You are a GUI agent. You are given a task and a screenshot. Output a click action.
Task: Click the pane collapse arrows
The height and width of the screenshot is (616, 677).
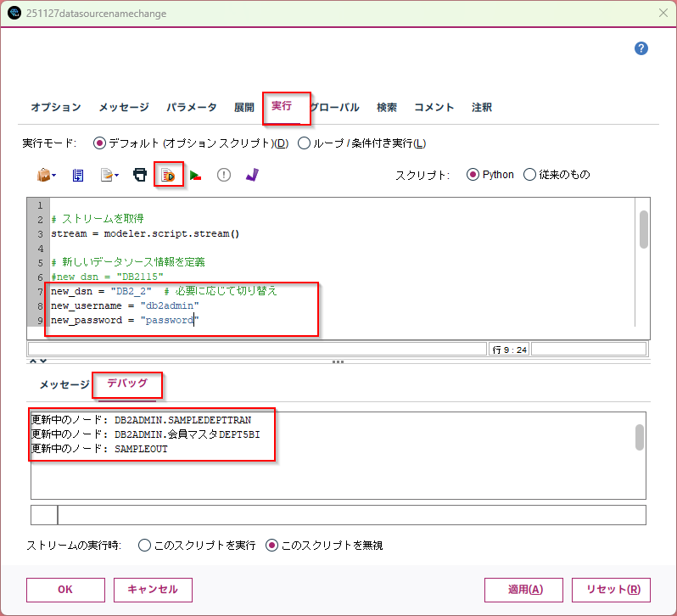[x=37, y=361]
